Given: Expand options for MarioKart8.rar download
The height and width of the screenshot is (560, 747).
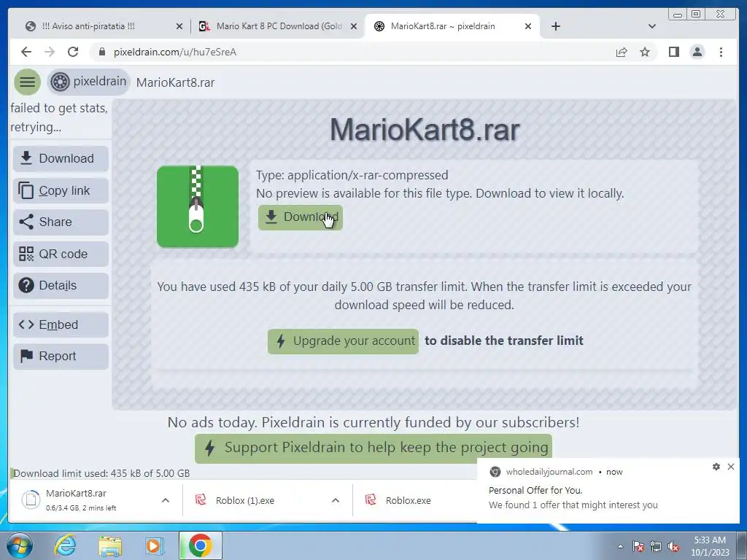Looking at the screenshot, I should tap(166, 500).
